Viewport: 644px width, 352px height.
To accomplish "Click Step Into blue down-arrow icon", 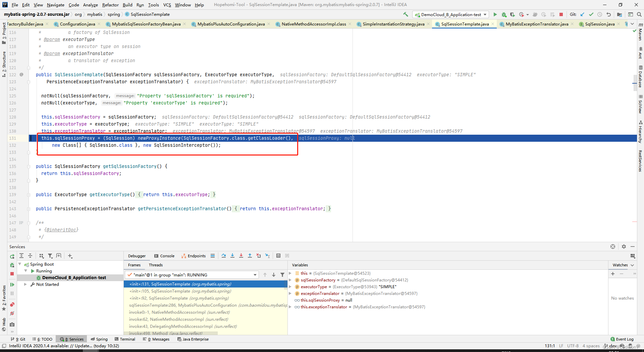I will 232,256.
